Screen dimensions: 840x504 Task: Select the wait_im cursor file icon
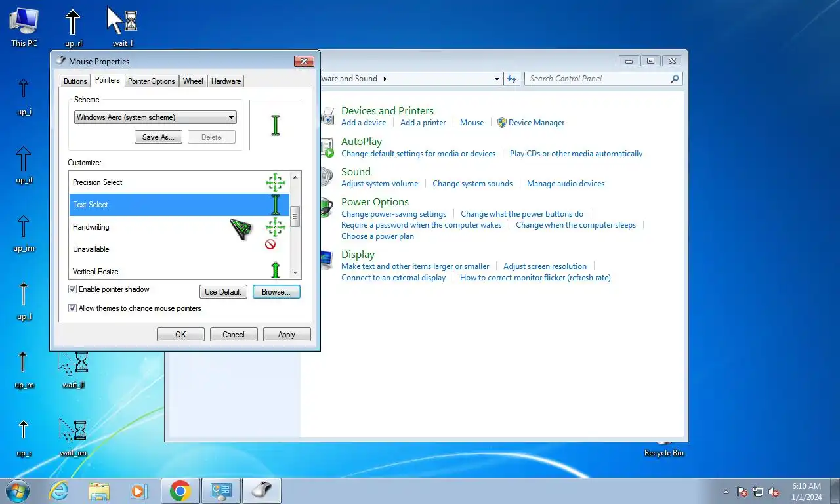click(x=73, y=437)
